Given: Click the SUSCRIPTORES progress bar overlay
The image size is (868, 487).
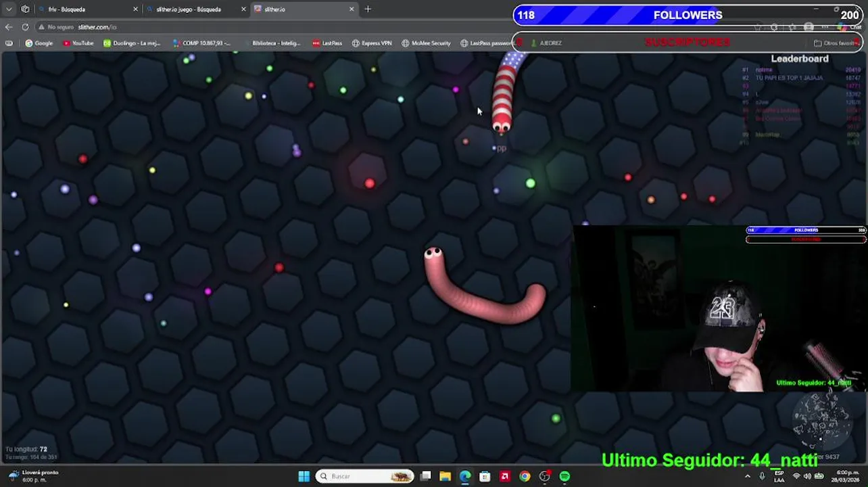Looking at the screenshot, I should (688, 42).
